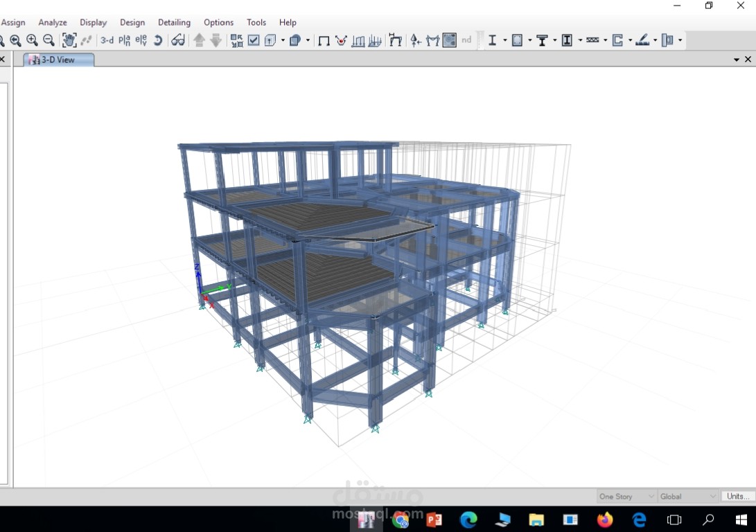Click the Pan hand tool
The image size is (756, 532).
click(69, 40)
